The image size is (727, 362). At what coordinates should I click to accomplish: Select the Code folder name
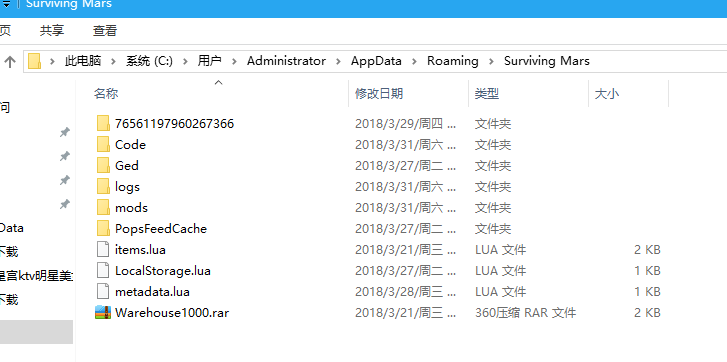(130, 145)
